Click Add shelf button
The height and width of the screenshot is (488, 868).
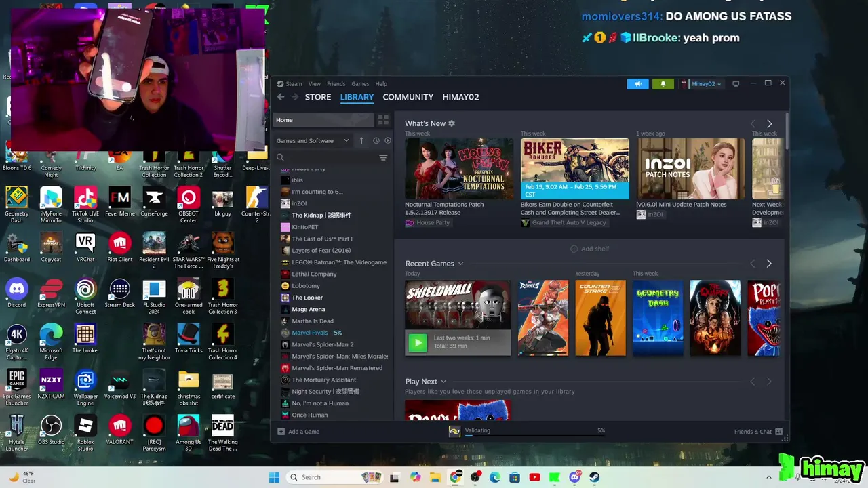pyautogui.click(x=589, y=249)
